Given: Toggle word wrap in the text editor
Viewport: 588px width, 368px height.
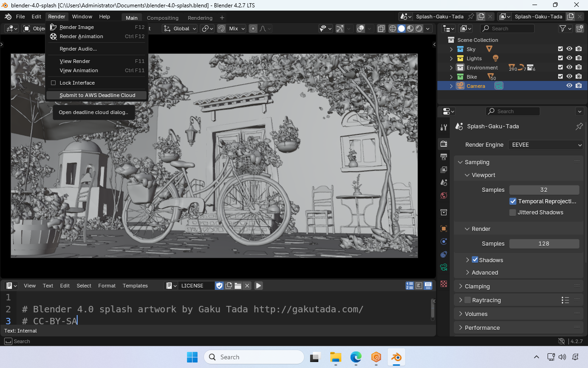Looking at the screenshot, I should click(x=419, y=286).
